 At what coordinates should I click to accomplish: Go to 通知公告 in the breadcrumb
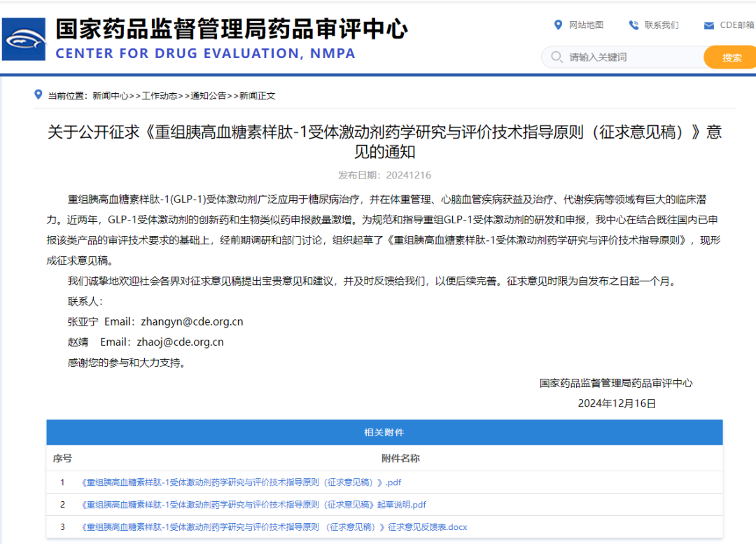coord(209,95)
